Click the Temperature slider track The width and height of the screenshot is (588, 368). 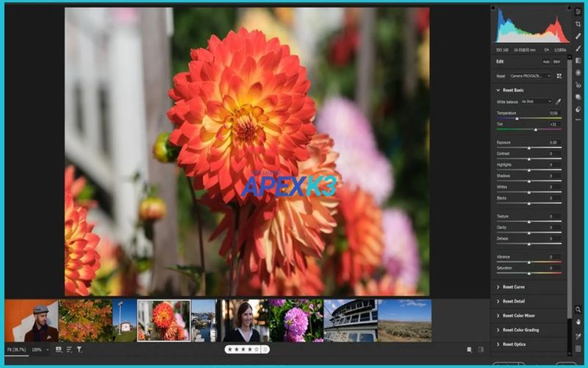529,118
